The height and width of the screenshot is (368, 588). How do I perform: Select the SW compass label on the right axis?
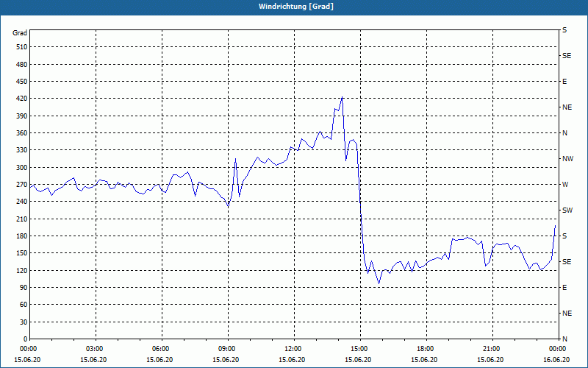[567, 210]
